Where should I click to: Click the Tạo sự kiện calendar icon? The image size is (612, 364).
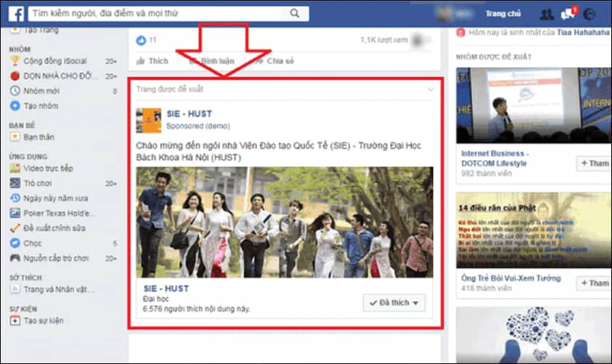coord(15,321)
